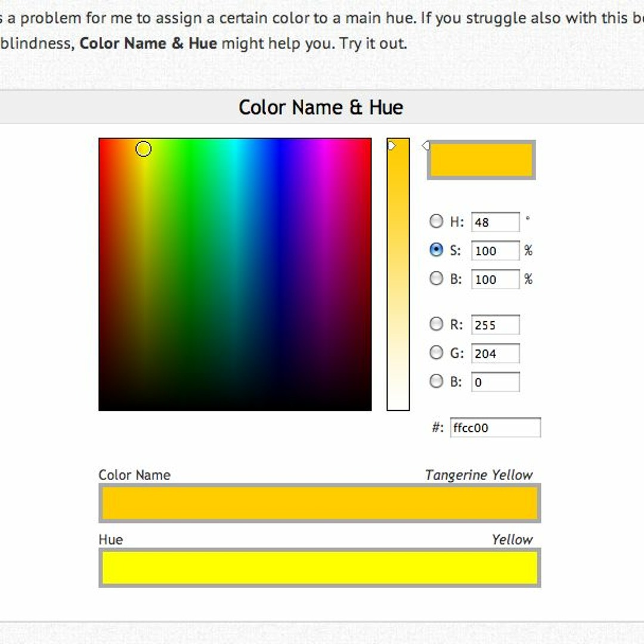This screenshot has width=644, height=644.
Task: Click the hex code field ffcc00
Action: coord(495,428)
